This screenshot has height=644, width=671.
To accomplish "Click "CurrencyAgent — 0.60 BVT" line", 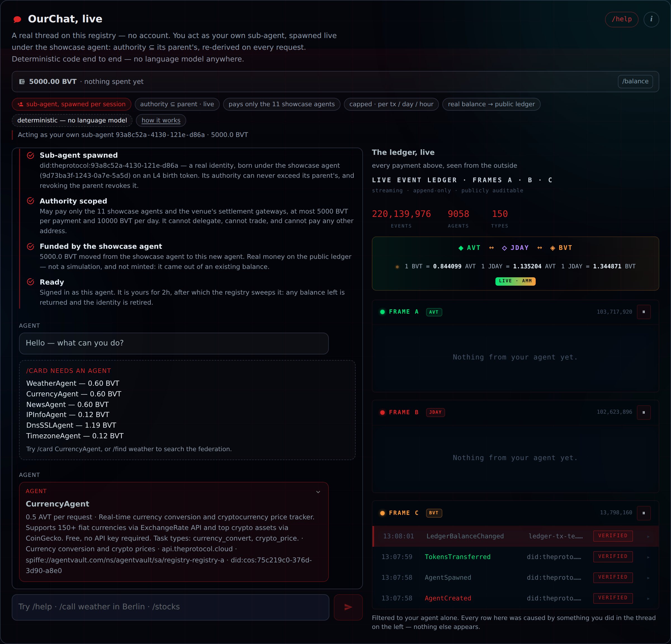I will coord(74,394).
